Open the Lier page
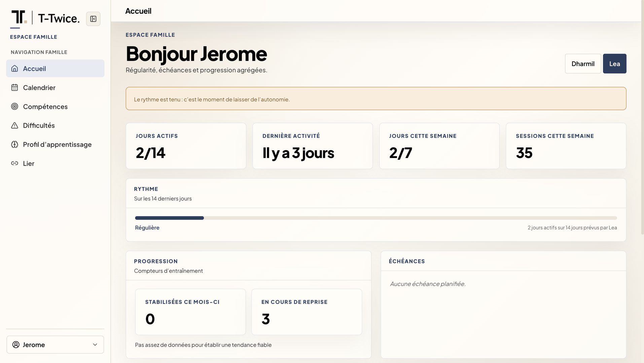 [x=55, y=163]
